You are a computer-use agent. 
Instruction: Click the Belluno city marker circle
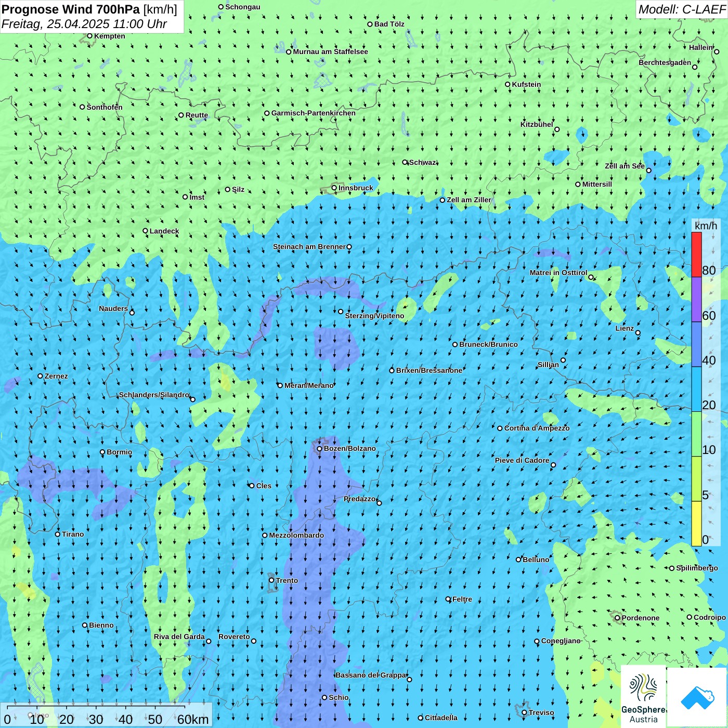518,560
